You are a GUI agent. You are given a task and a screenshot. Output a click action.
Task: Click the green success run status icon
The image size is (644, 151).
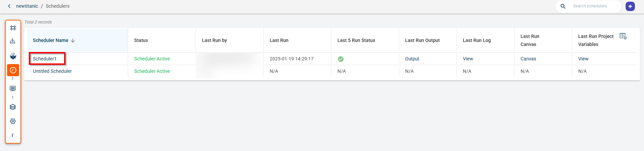click(340, 59)
